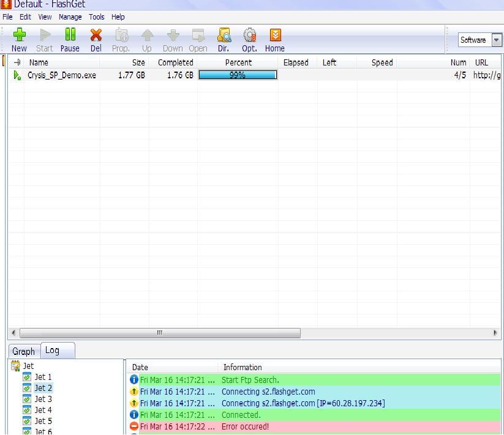Image resolution: width=504 pixels, height=435 pixels.
Task: Move item with Down arrow icon
Action: tap(173, 35)
